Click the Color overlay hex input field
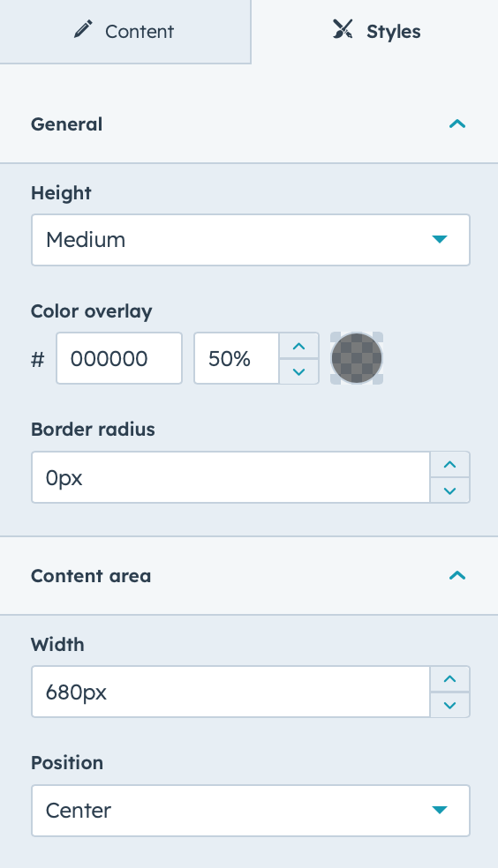 tap(119, 358)
